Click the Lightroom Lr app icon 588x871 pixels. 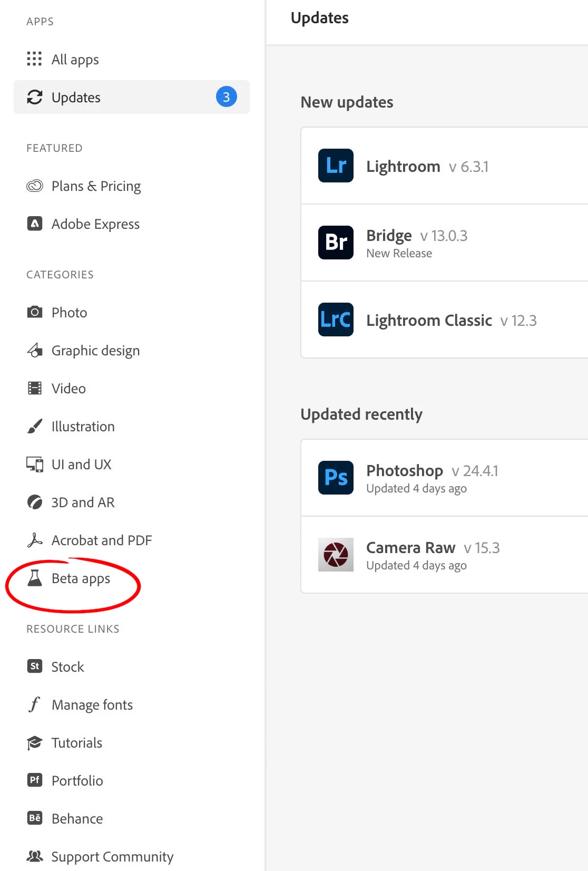click(336, 166)
